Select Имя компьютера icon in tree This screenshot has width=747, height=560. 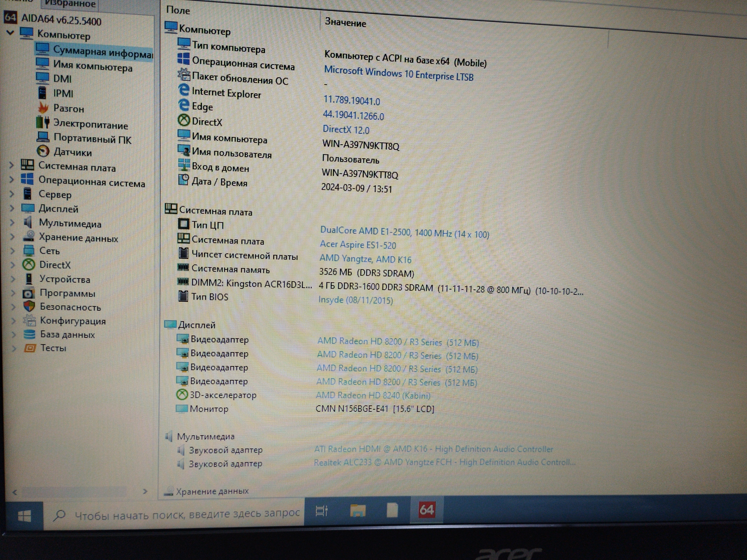(x=42, y=63)
